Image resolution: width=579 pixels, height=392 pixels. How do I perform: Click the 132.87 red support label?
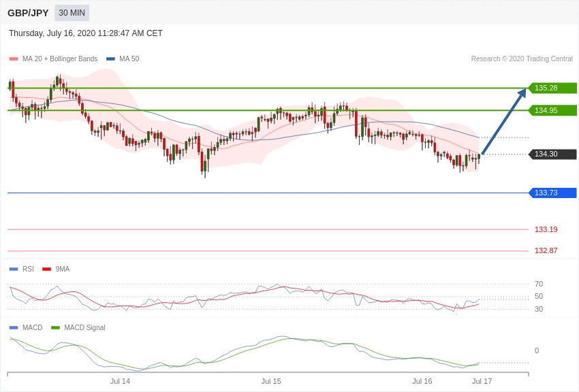tap(546, 250)
